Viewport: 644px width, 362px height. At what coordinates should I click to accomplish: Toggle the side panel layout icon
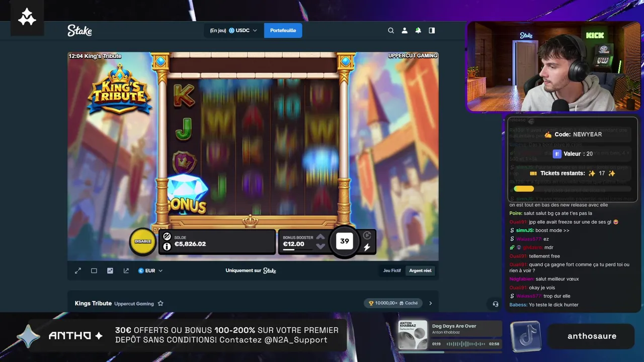point(432,31)
